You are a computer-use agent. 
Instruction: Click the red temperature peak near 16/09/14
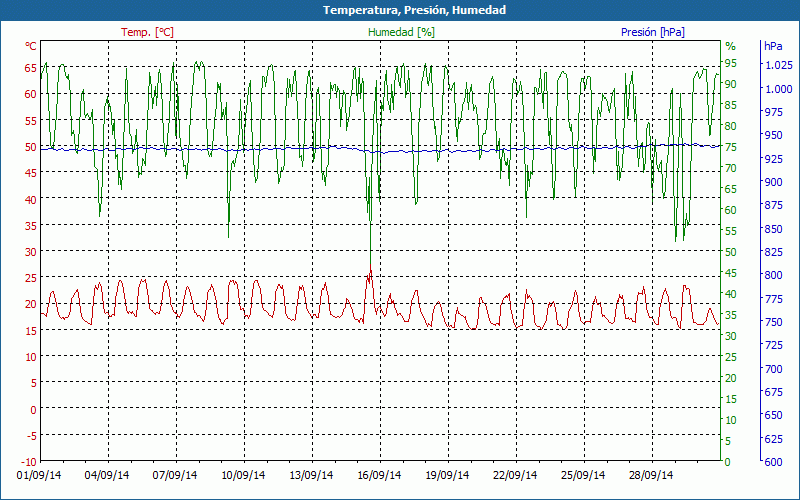tap(370, 270)
